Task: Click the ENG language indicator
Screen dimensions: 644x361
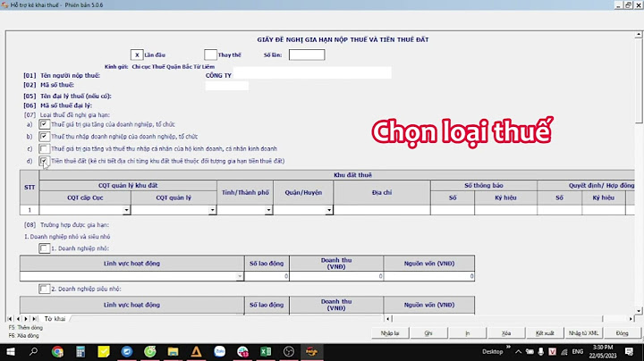Action: (578, 351)
